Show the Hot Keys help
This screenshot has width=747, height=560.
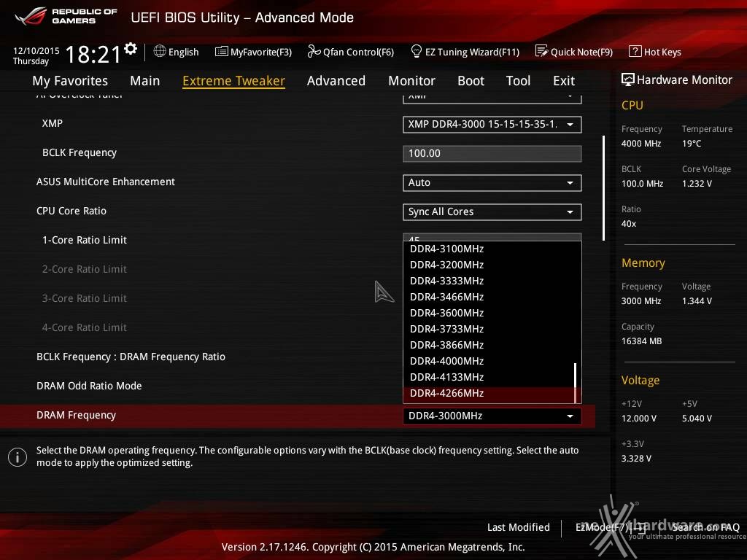pyautogui.click(x=655, y=52)
